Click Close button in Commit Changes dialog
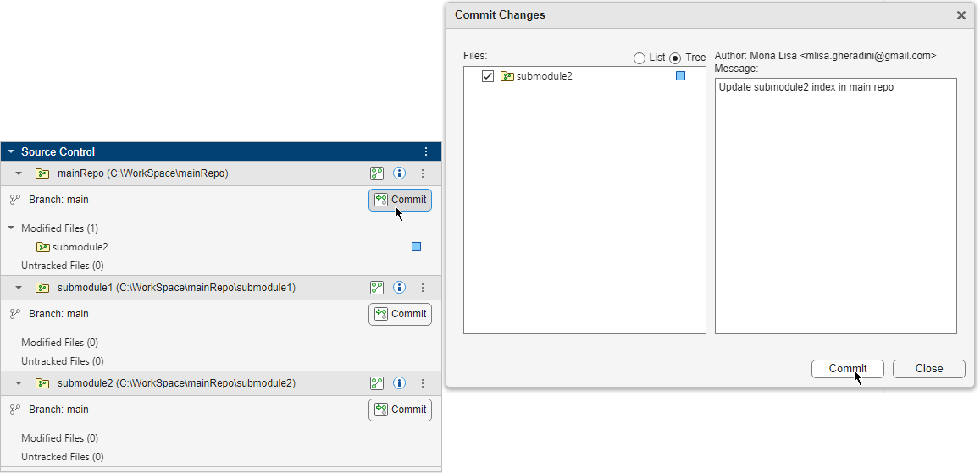980x473 pixels. (x=928, y=369)
